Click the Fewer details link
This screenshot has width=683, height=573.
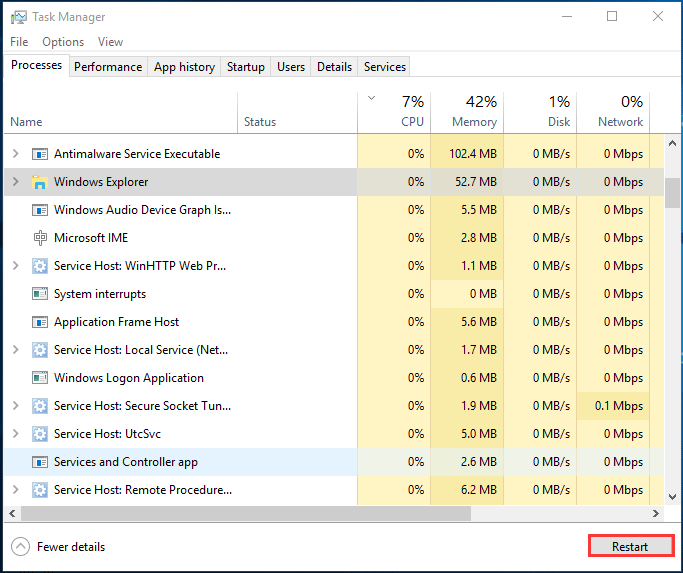coord(71,547)
